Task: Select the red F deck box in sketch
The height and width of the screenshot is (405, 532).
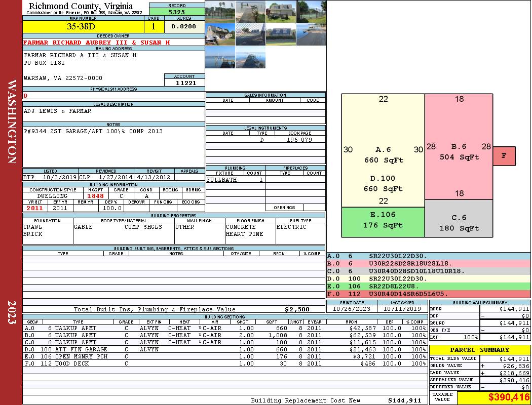Action: 504,156
